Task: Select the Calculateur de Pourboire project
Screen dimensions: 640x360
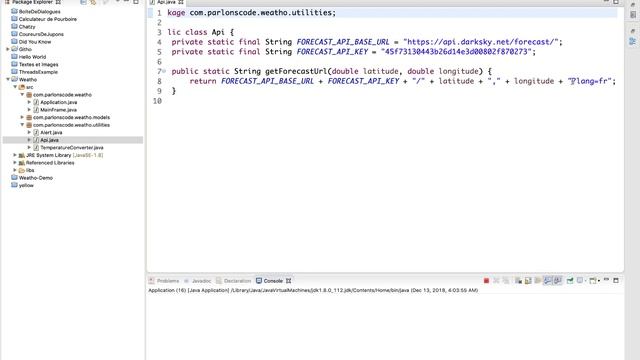Action: click(47, 19)
